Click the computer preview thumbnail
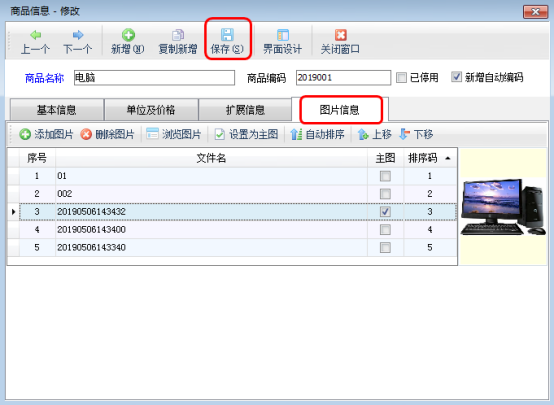 [x=503, y=207]
